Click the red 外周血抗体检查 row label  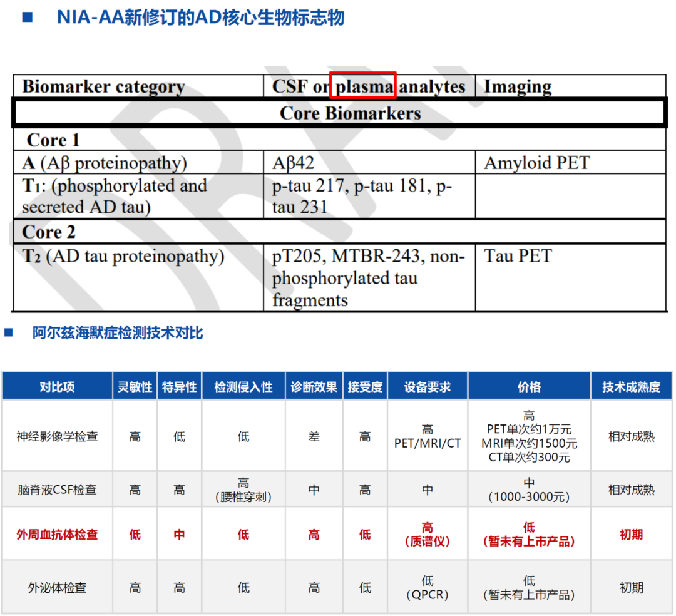click(58, 535)
